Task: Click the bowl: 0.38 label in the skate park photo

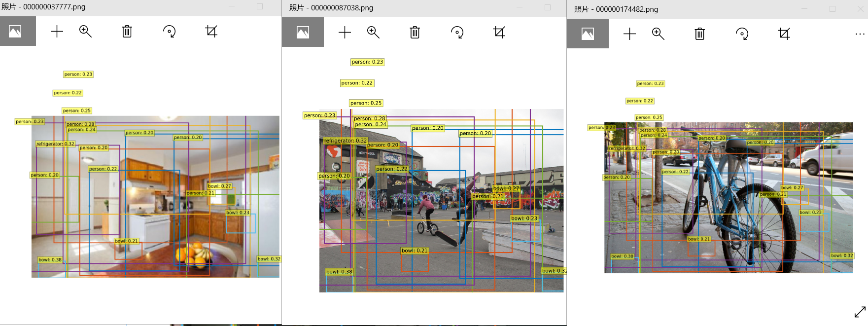Action: click(x=339, y=272)
